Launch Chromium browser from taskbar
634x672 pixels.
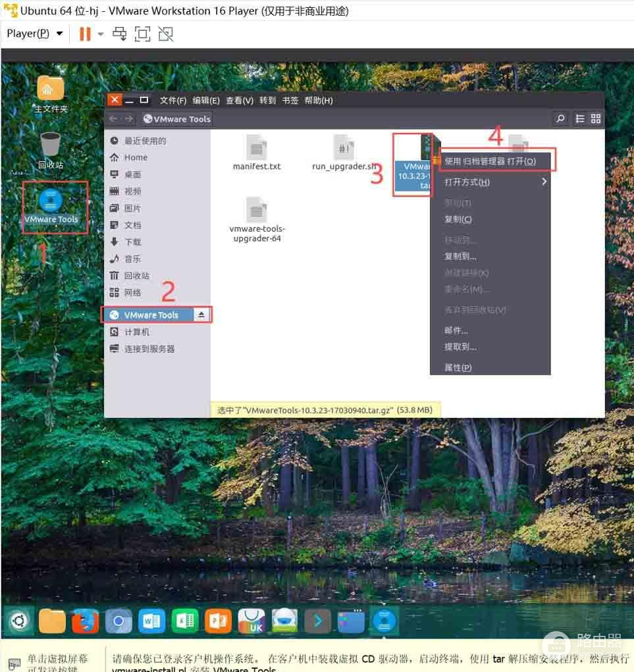pos(119,621)
